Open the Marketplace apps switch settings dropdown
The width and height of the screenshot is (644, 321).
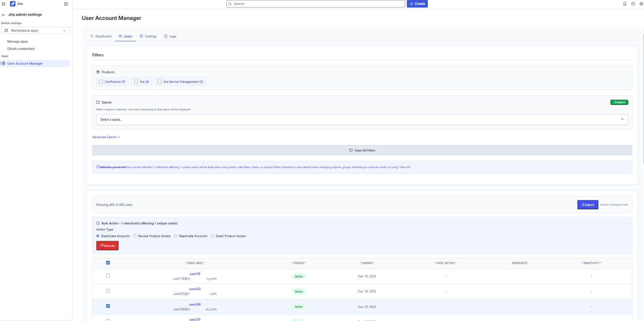click(35, 30)
